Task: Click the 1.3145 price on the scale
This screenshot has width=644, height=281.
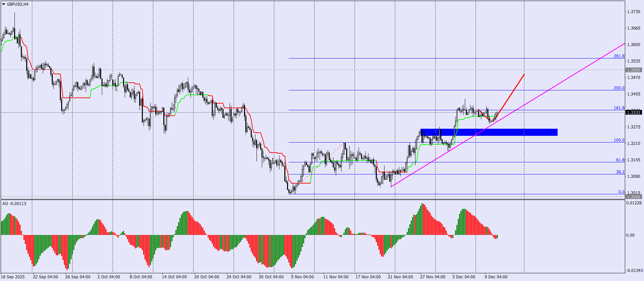Action: tap(634, 160)
